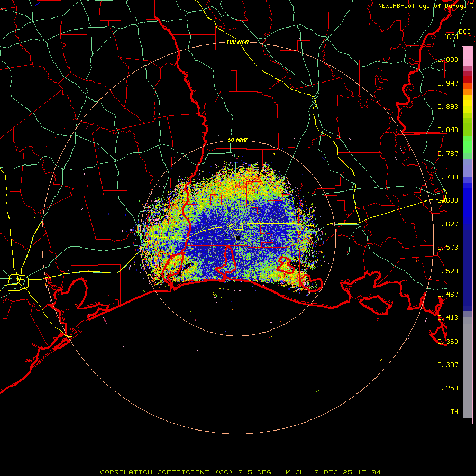The height and width of the screenshot is (476, 476).
Task: Click the 50 NMI range ring label
Action: [237, 140]
